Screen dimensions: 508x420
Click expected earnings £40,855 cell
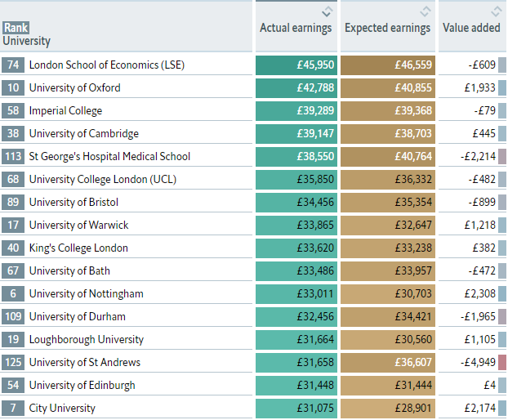click(388, 87)
